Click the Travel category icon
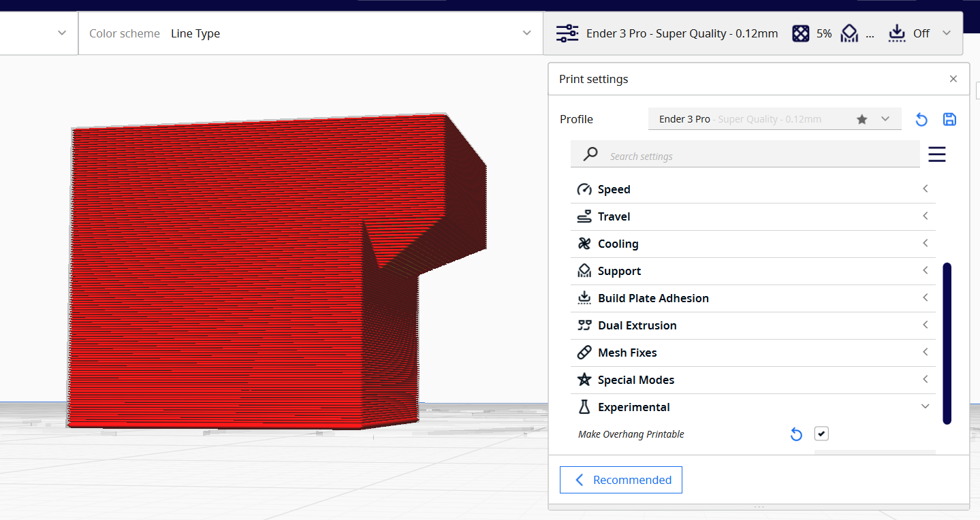This screenshot has width=980, height=520. (x=584, y=216)
